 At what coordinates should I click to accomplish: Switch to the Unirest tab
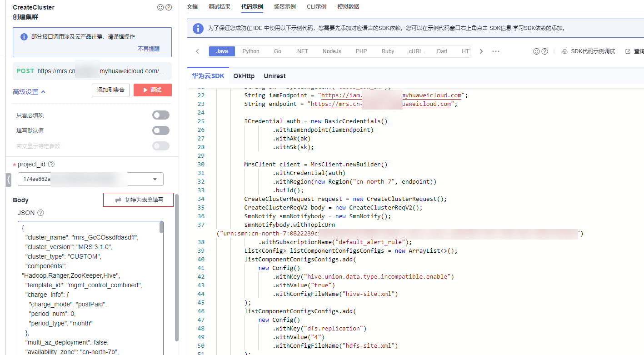point(275,76)
